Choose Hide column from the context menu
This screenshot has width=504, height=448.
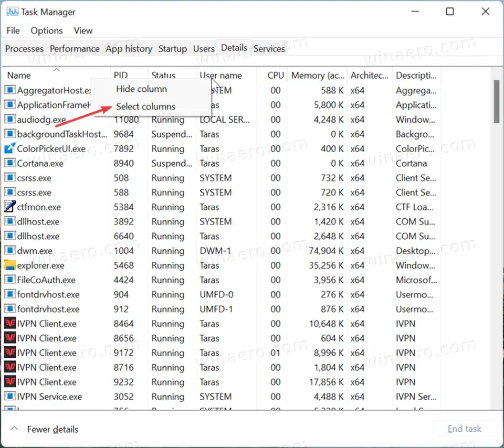coord(151,89)
